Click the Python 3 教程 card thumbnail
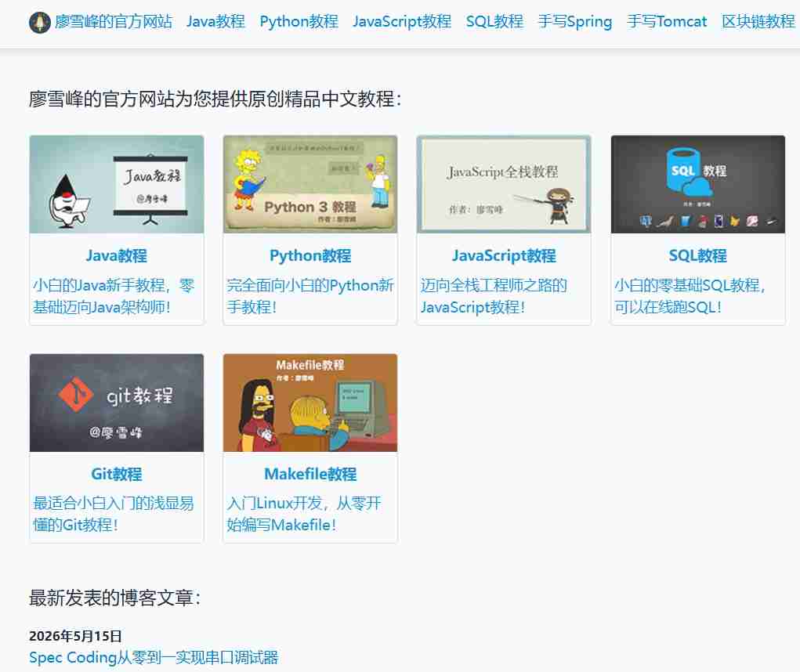 (x=310, y=184)
